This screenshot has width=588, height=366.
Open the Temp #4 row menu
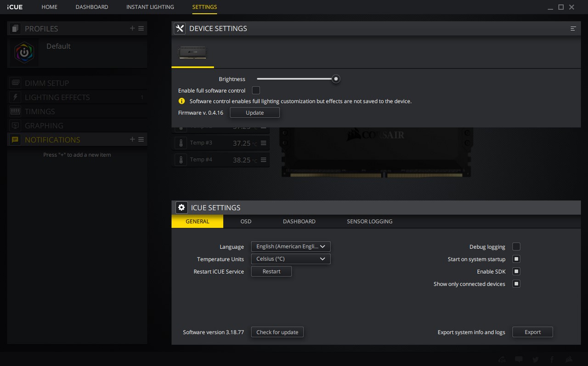[x=264, y=160]
